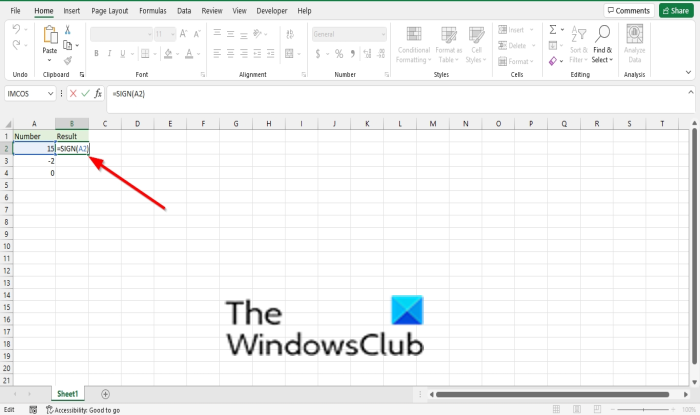Click Increase Decimal icon
This screenshot has height=415, width=700.
pos(367,54)
